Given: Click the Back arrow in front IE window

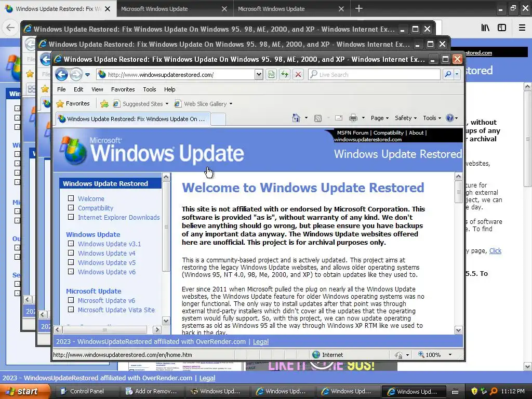Looking at the screenshot, I should point(61,74).
